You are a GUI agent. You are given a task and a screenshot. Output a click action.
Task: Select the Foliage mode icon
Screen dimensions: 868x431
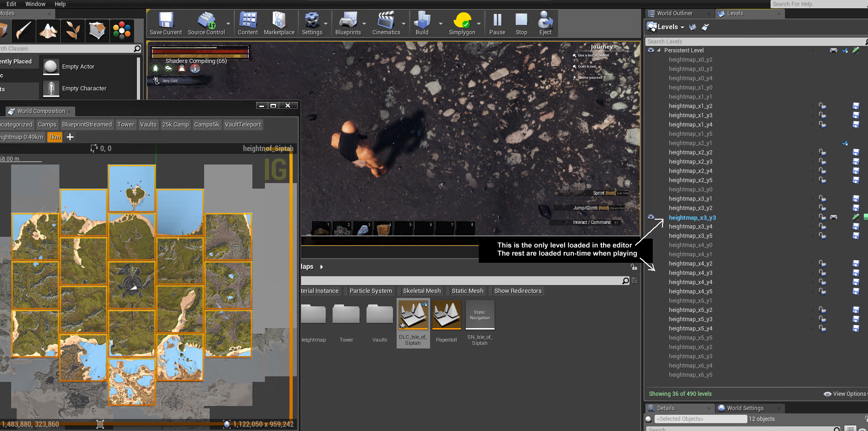point(73,31)
